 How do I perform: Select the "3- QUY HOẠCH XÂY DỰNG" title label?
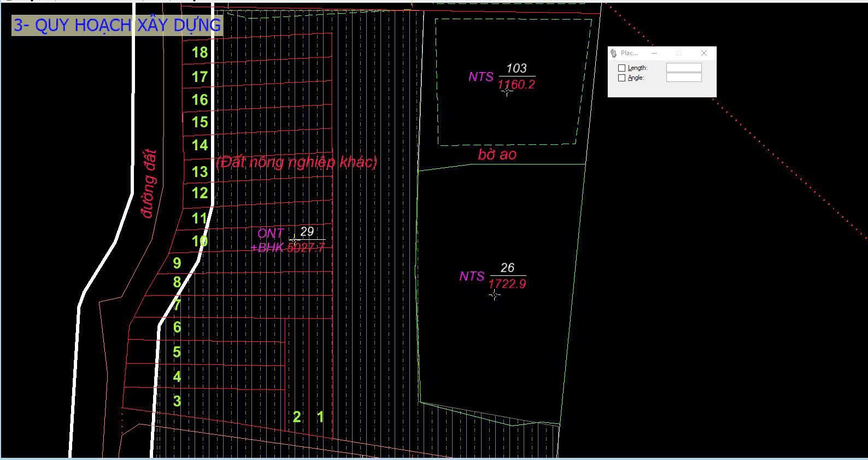pos(117,25)
